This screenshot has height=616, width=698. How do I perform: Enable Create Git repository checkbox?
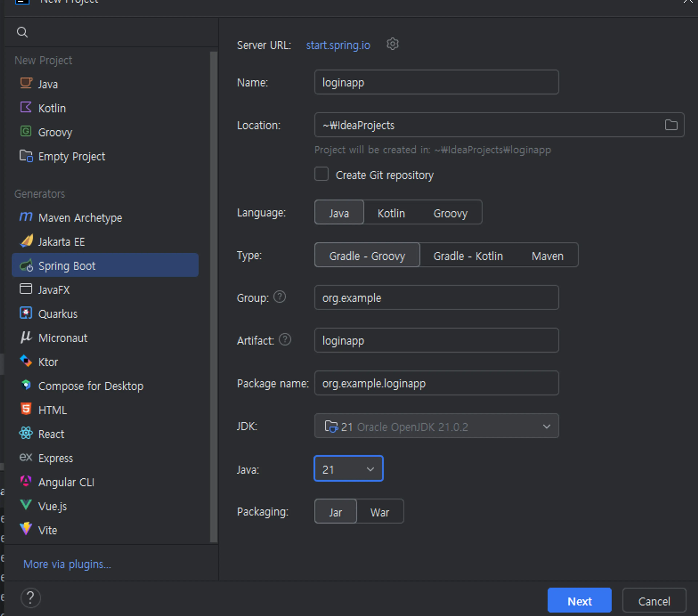(x=321, y=175)
